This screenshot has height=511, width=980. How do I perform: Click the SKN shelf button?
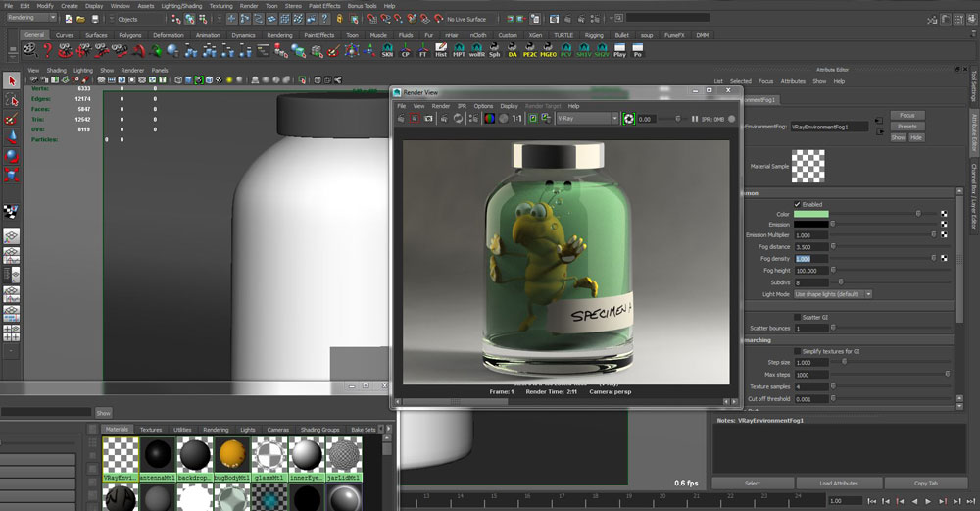coord(387,50)
